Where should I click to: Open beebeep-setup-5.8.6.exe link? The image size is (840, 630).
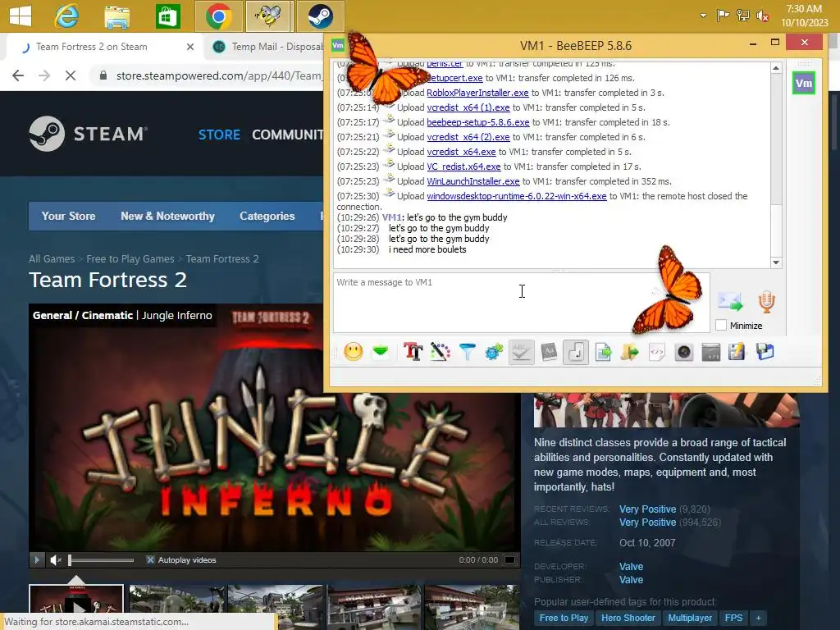pyautogui.click(x=478, y=122)
